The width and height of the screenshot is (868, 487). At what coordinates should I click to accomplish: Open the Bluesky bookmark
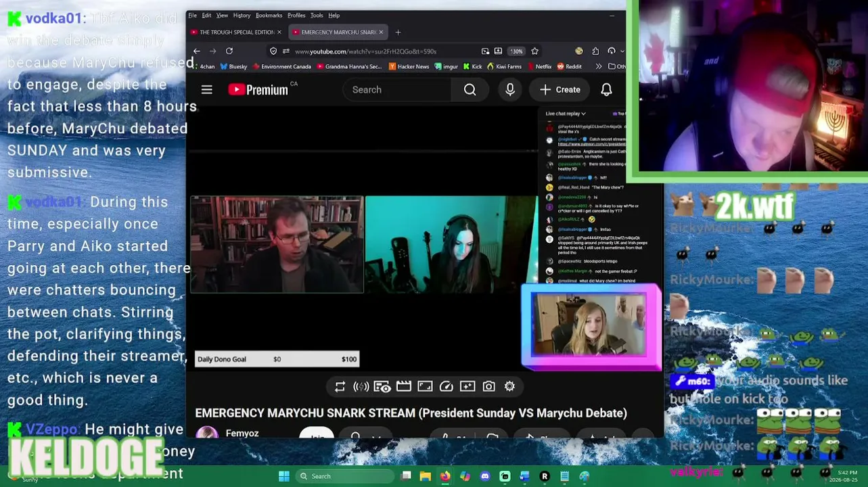point(233,66)
